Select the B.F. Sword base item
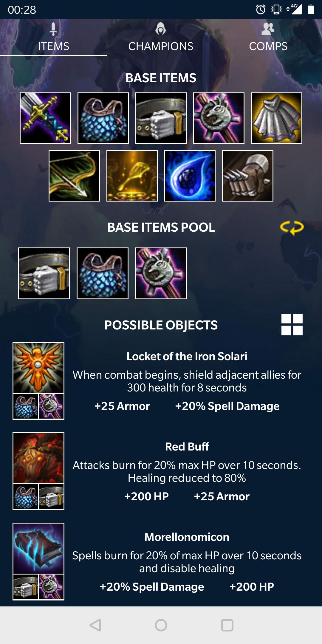 45,118
